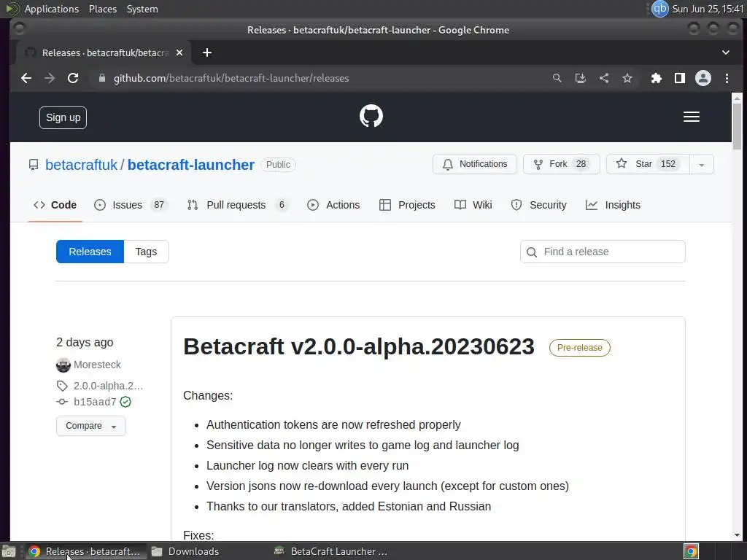The image size is (747, 560).
Task: Click the zoom magnifier icon in address bar
Action: click(x=557, y=78)
